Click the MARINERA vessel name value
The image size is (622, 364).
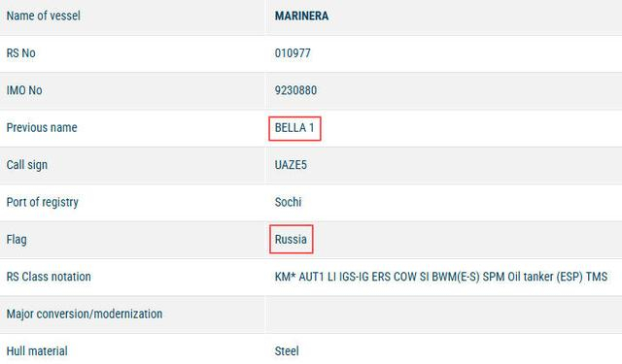click(x=301, y=16)
